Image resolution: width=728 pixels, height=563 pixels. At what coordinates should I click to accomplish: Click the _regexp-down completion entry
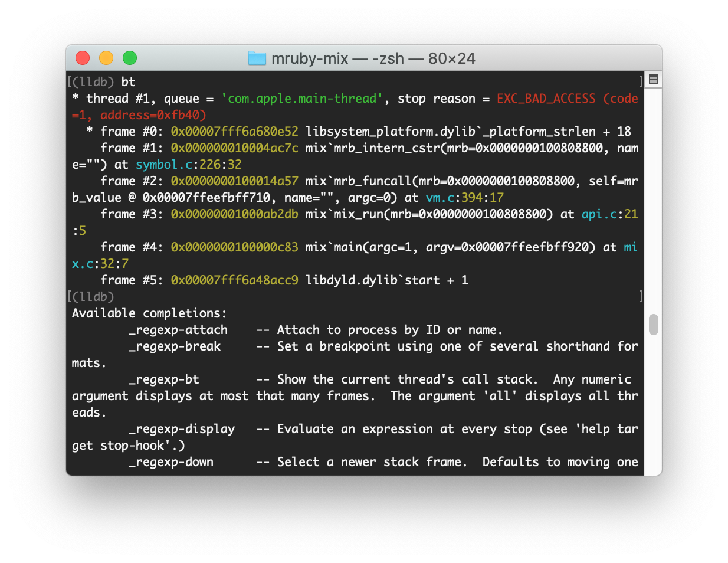171,462
